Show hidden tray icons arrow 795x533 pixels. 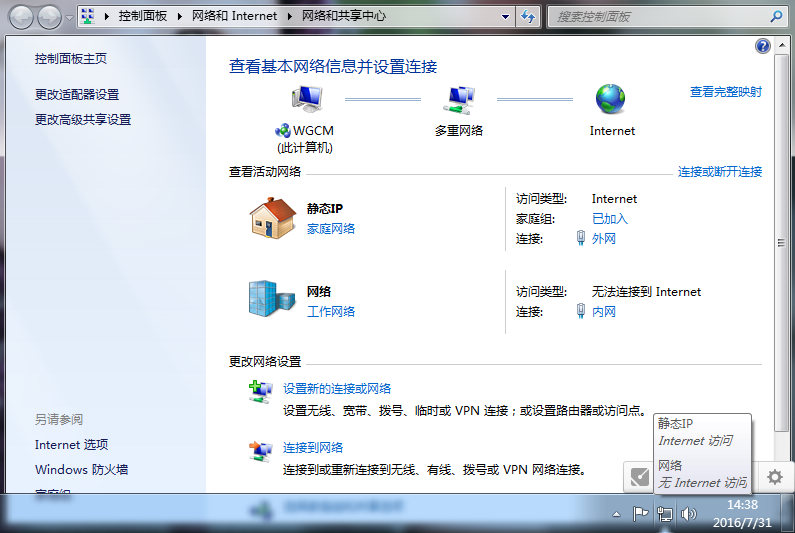[x=616, y=514]
